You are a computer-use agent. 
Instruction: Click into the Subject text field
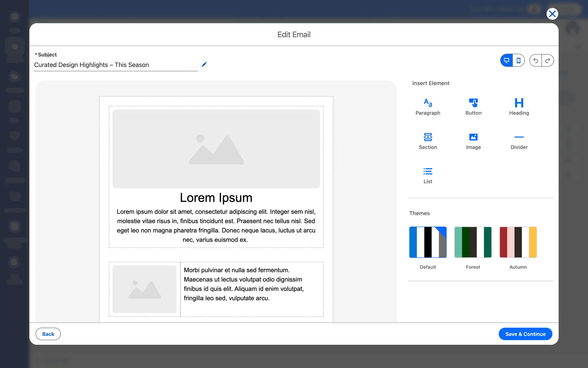116,65
